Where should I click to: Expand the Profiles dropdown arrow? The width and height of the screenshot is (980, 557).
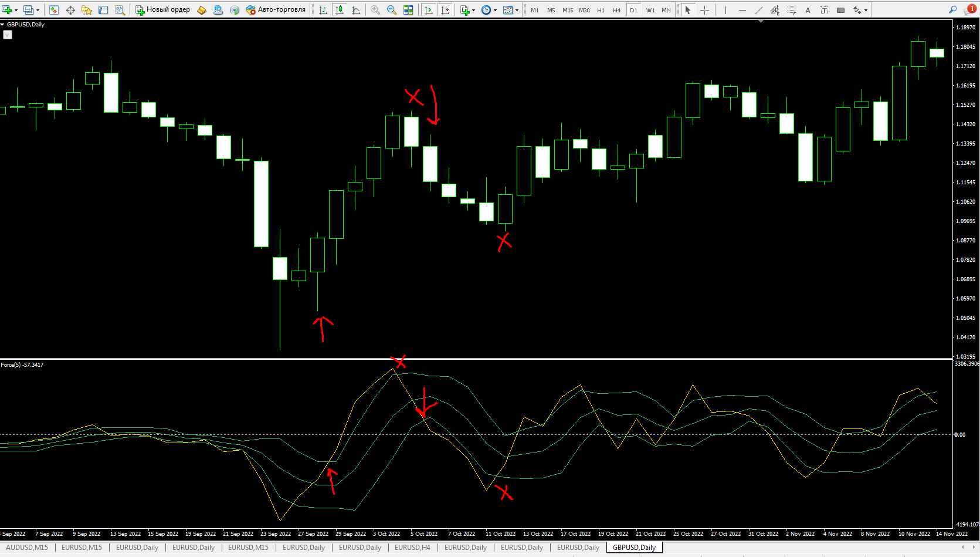tap(38, 10)
